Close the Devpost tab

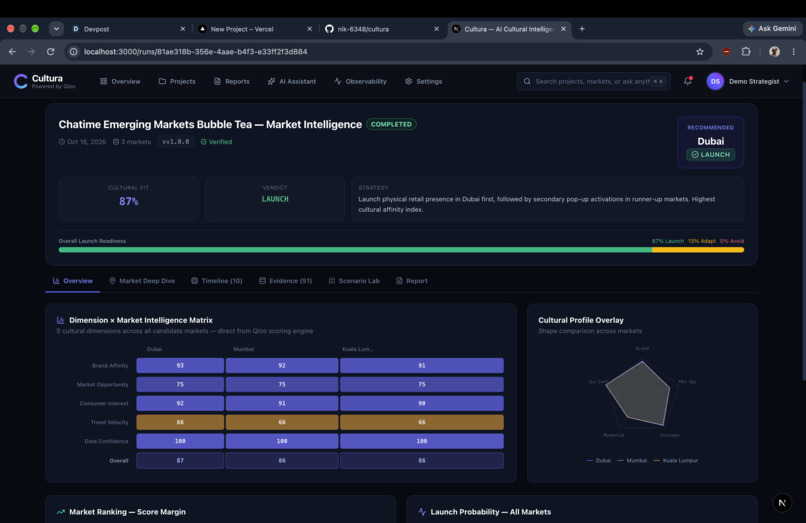tap(182, 29)
